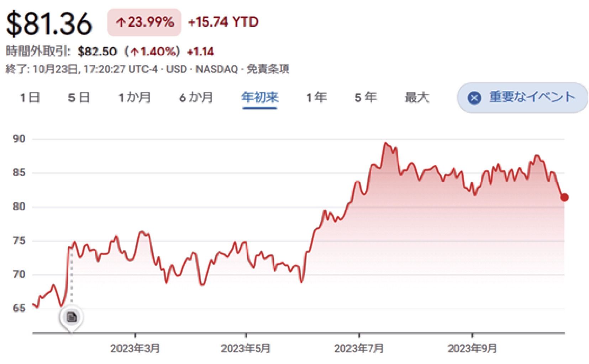Click the +15.74 YTD change text
589x364 pixels.
(223, 22)
